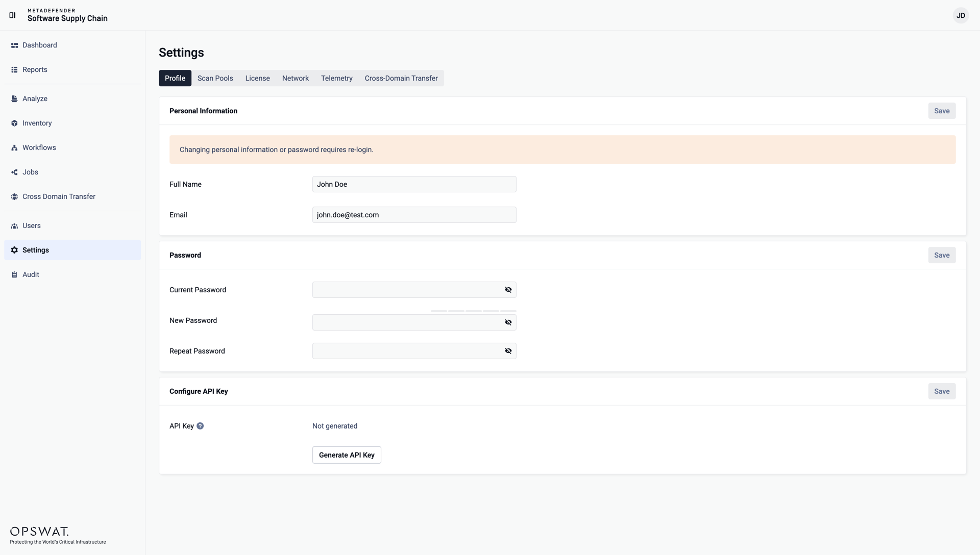980x555 pixels.
Task: Open the Analyze page
Action: click(72, 99)
